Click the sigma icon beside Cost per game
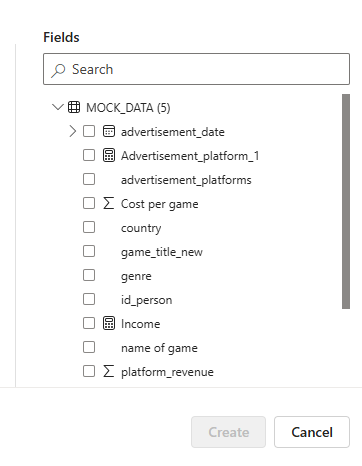Viewport: 362px width, 466px height. click(x=108, y=203)
